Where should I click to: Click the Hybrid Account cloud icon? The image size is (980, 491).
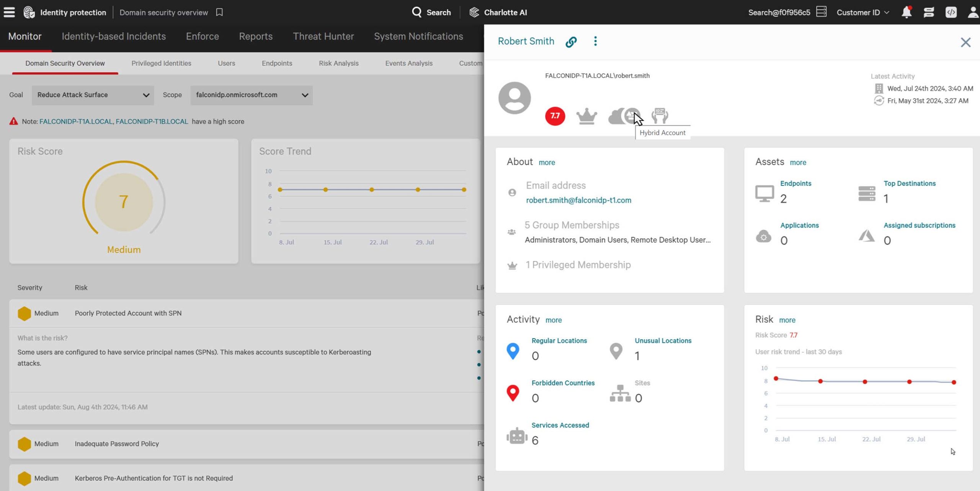(624, 116)
